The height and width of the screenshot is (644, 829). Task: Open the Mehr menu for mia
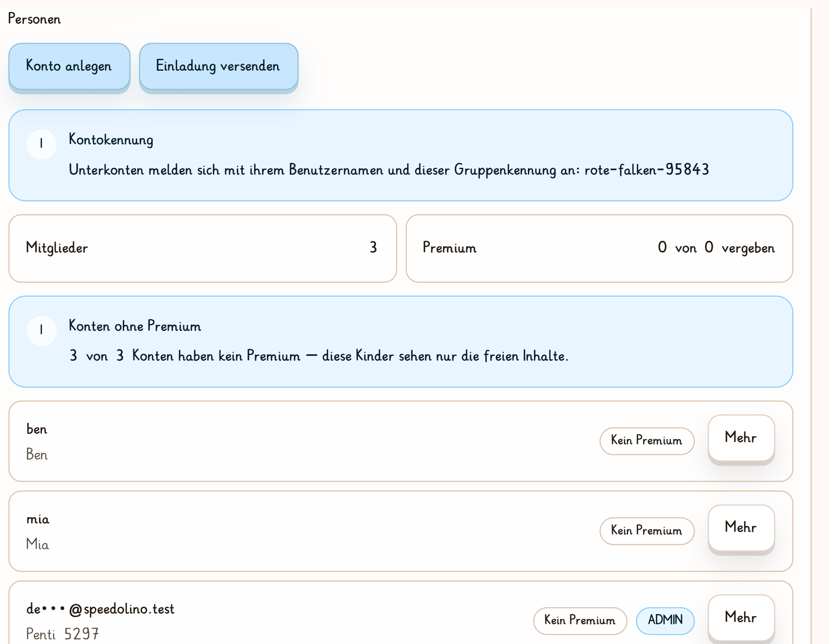pyautogui.click(x=741, y=527)
